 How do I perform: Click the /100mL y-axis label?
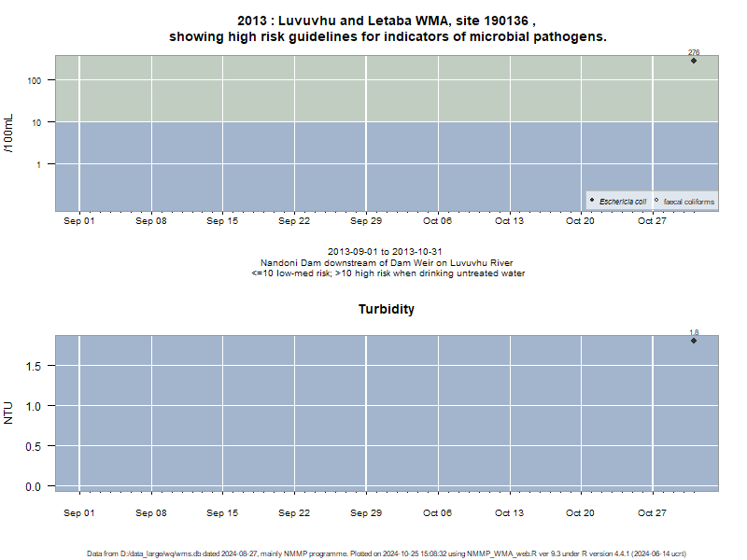click(x=8, y=133)
